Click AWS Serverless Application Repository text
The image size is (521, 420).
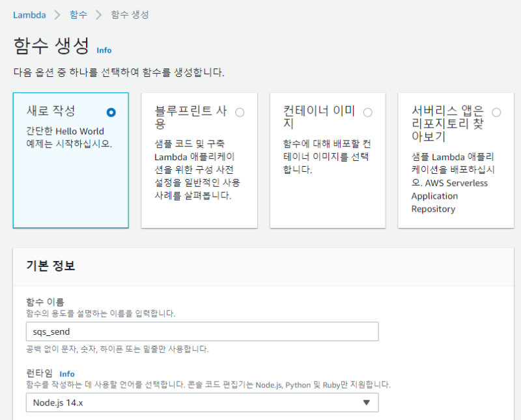tap(449, 196)
